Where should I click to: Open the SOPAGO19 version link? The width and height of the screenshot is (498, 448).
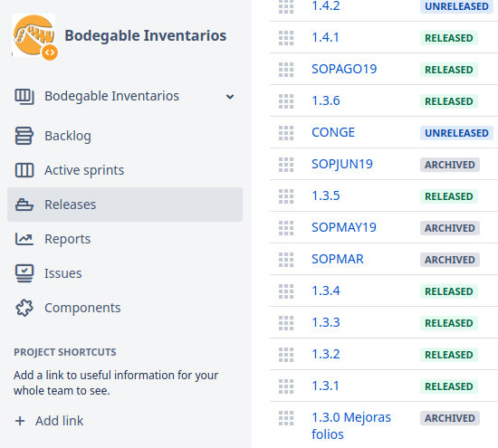point(344,69)
